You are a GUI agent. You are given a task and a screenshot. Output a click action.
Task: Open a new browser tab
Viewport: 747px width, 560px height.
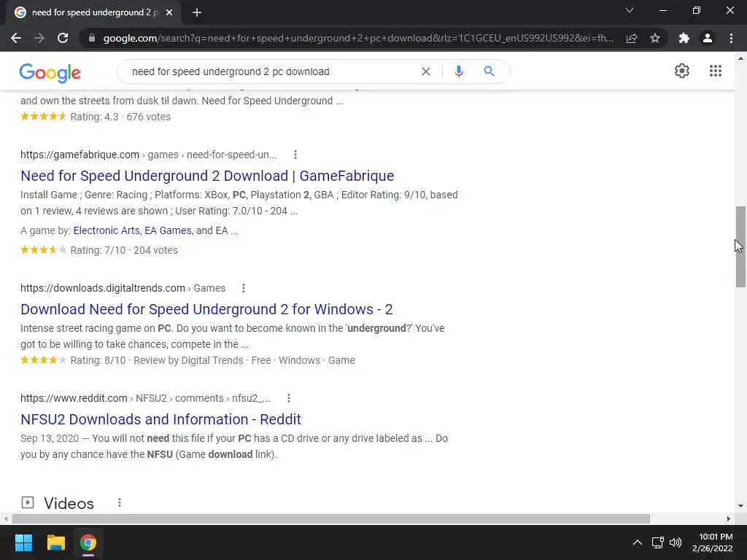197,12
